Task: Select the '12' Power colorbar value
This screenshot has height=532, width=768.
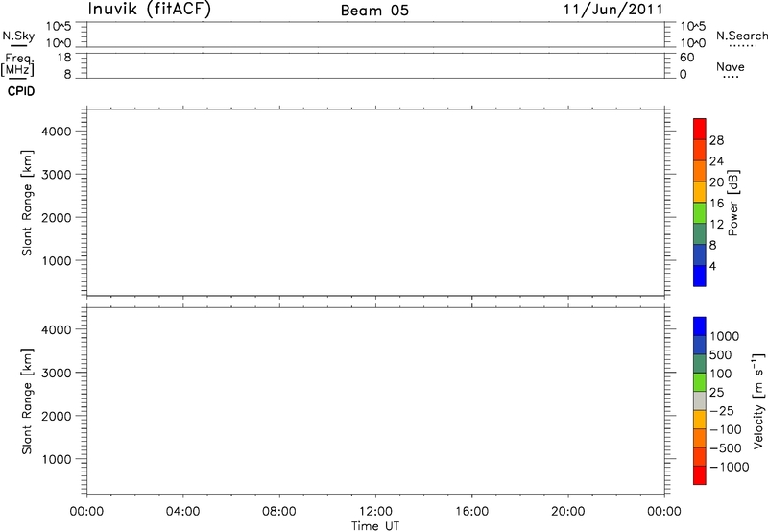Action: click(x=716, y=225)
